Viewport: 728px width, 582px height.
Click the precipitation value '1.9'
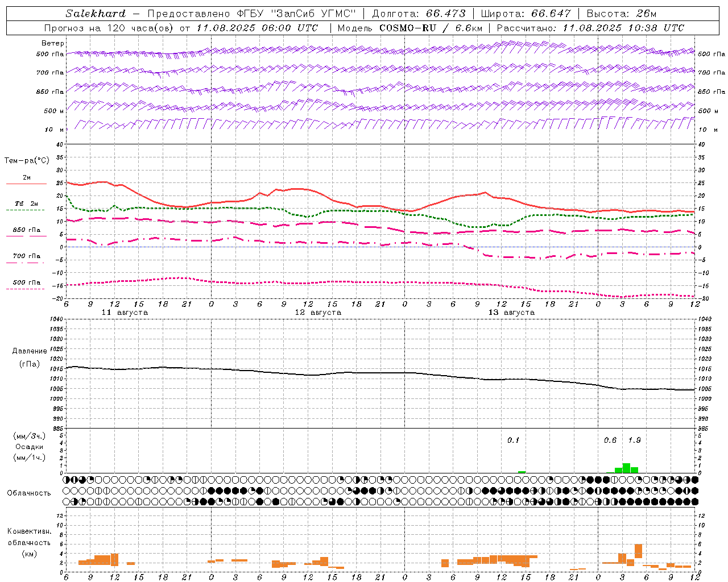tap(634, 440)
